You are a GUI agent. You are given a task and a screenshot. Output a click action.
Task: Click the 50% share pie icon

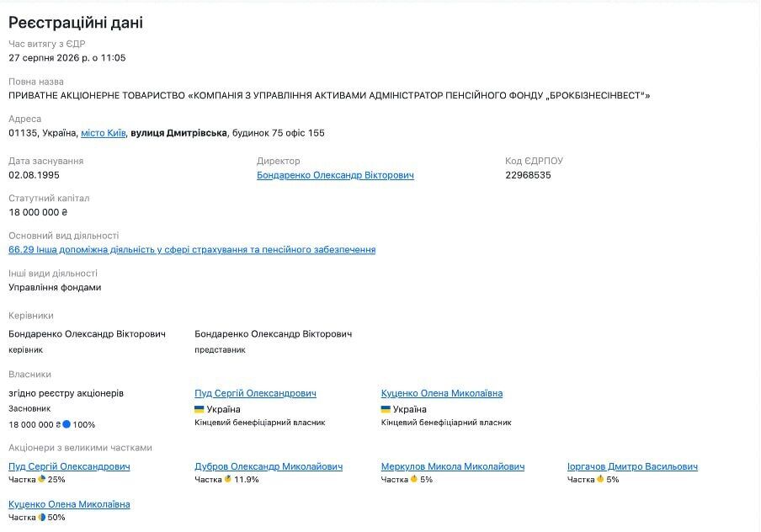coord(42,517)
